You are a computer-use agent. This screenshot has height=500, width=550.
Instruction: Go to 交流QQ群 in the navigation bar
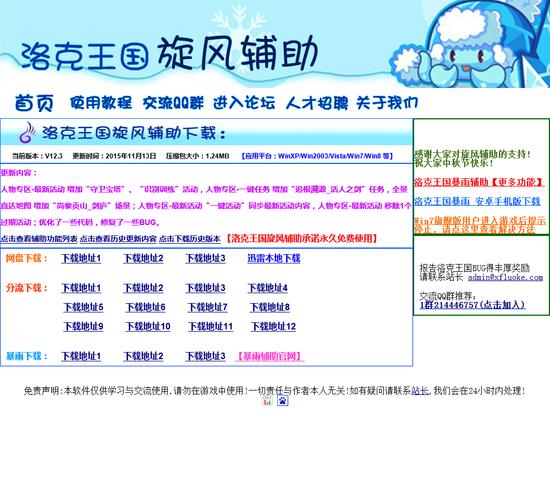[173, 103]
